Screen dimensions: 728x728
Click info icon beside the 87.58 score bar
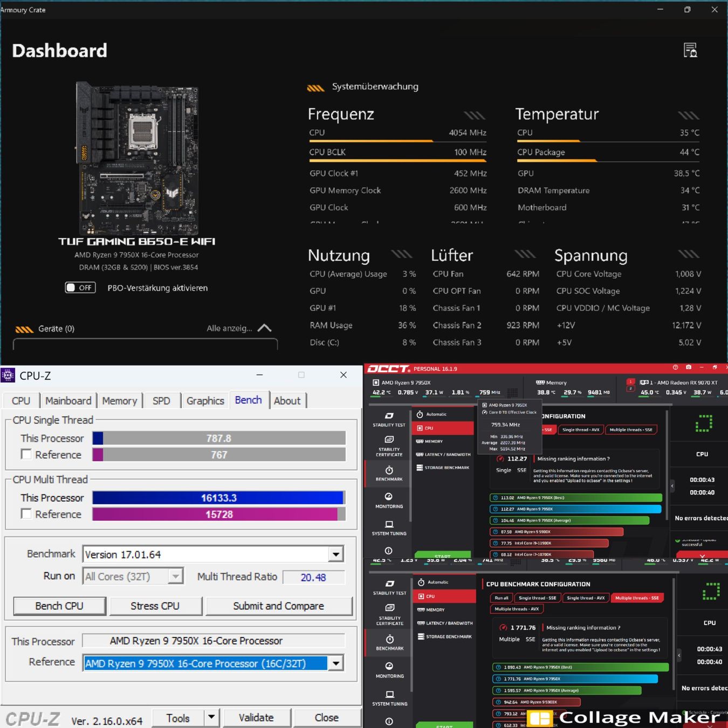point(496,532)
